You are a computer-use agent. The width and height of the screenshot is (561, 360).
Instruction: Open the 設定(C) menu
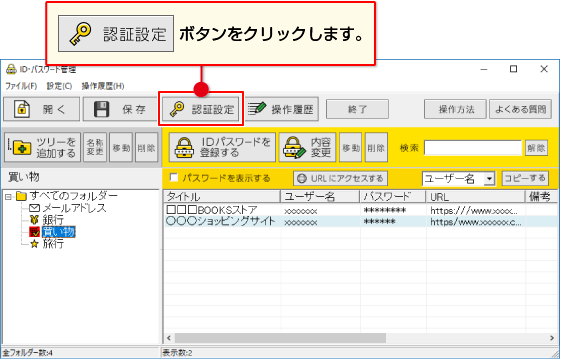(x=59, y=86)
